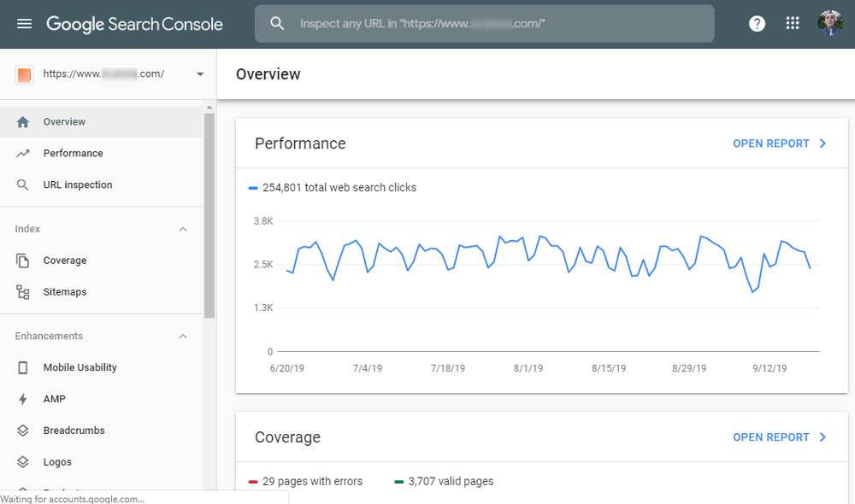
Task: Open the Sitemaps sidebar item
Action: [102, 292]
